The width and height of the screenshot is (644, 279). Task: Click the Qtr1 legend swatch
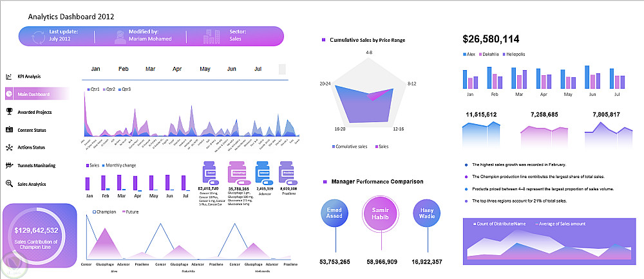click(x=88, y=89)
